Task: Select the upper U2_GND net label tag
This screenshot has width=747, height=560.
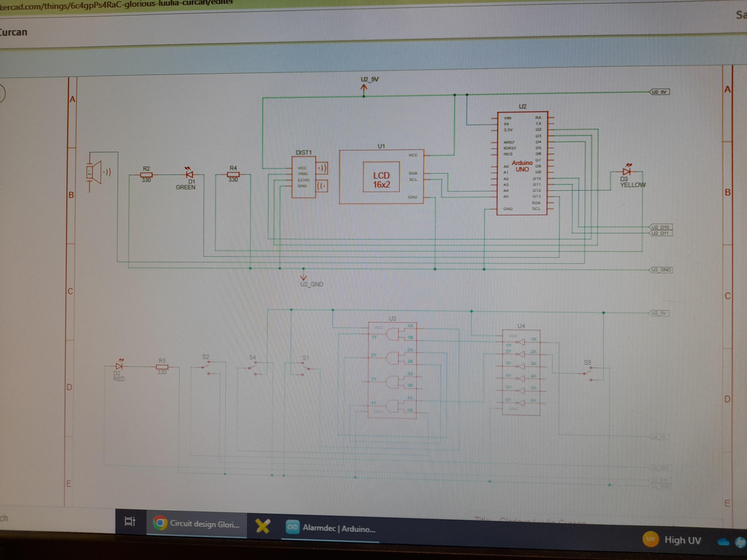Action: coord(661,270)
